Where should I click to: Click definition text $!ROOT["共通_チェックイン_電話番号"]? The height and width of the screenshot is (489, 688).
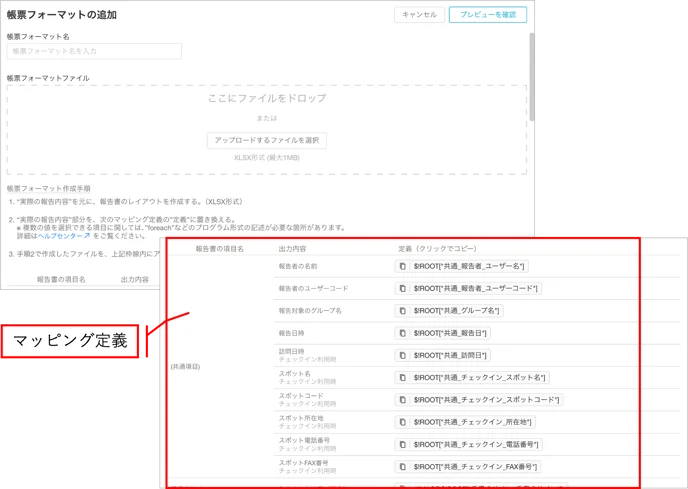point(476,445)
